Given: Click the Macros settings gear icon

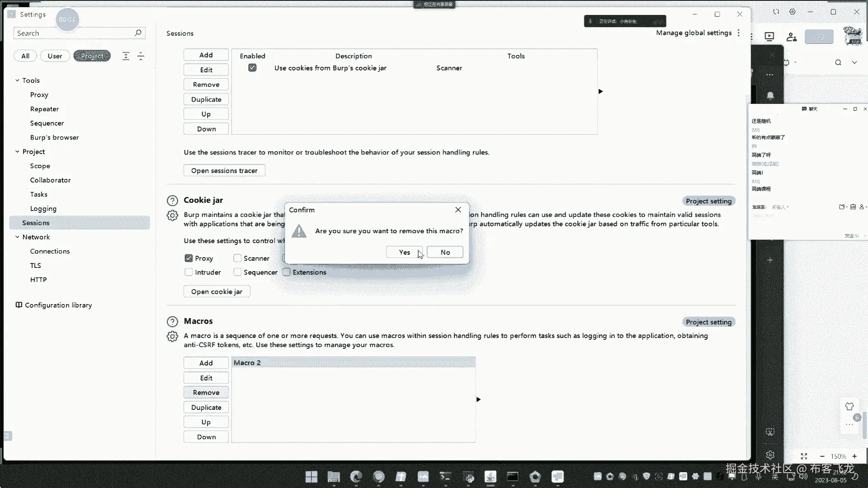Looking at the screenshot, I should [172, 337].
